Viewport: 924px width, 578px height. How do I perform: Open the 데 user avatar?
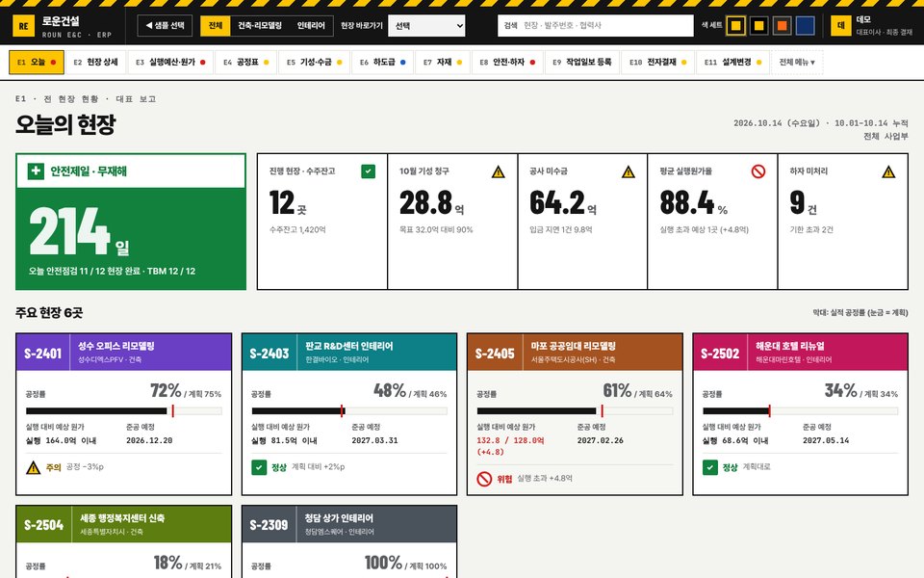coord(841,26)
